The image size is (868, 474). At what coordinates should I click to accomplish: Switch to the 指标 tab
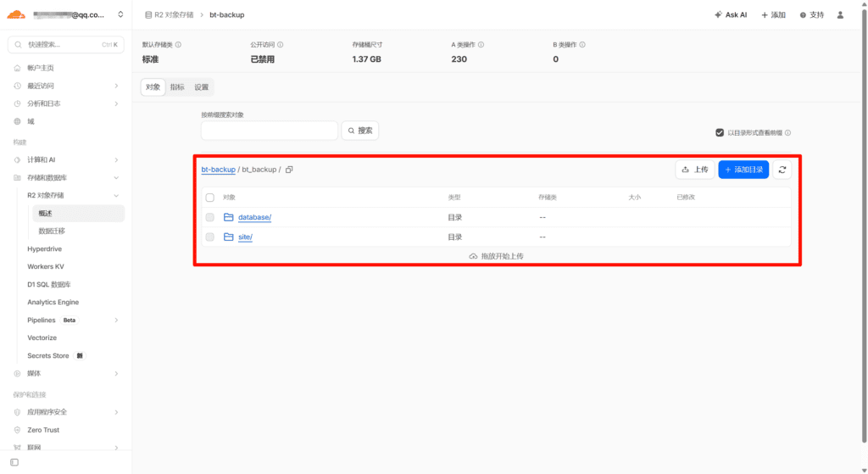click(x=177, y=86)
